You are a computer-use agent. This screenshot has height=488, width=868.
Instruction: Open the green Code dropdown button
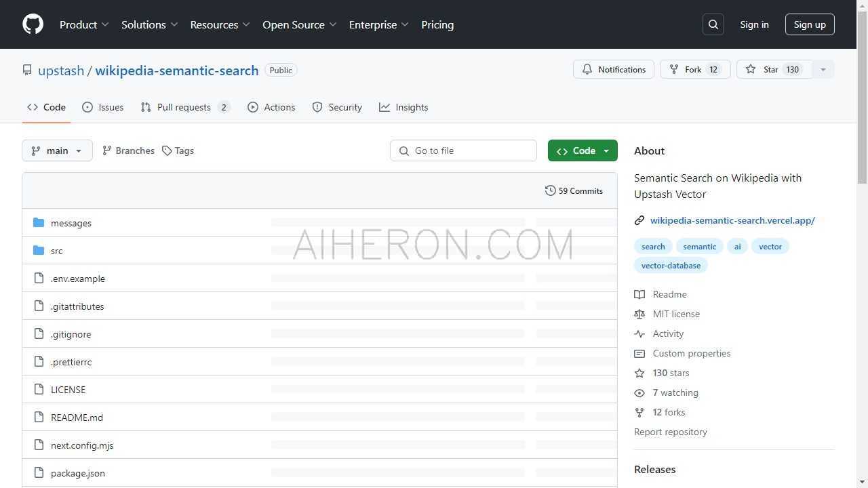(583, 150)
